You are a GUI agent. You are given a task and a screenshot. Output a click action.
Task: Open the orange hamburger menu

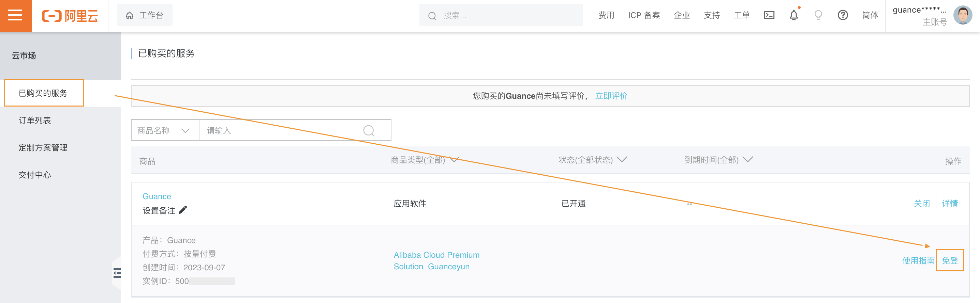(x=16, y=16)
